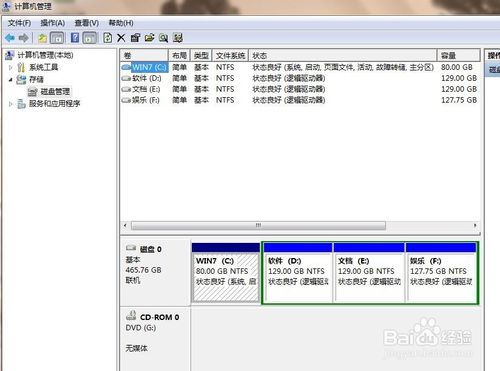Click the drive icon beside 文档 (E:) row

click(126, 89)
